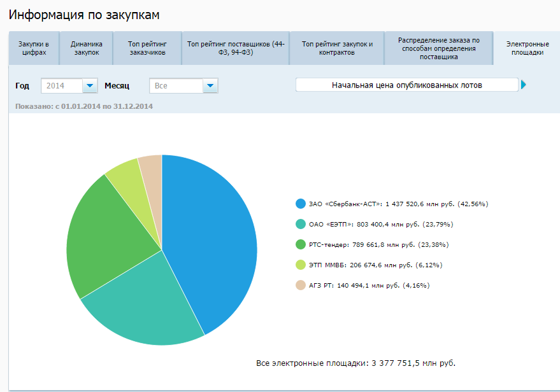Click the lime ЭТП ММВБ legend circle
The height and width of the screenshot is (392, 560).
tap(301, 265)
